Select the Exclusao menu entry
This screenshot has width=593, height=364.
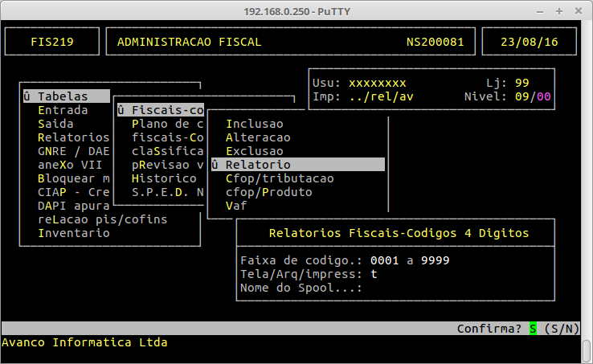point(254,151)
